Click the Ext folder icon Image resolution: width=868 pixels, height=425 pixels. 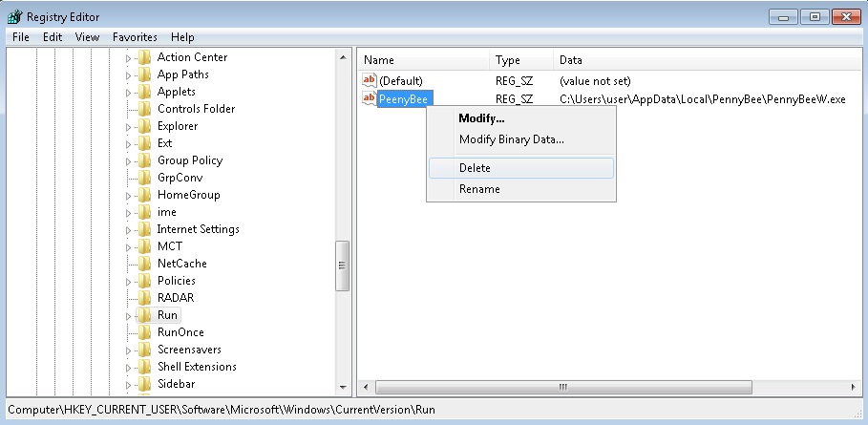point(144,143)
